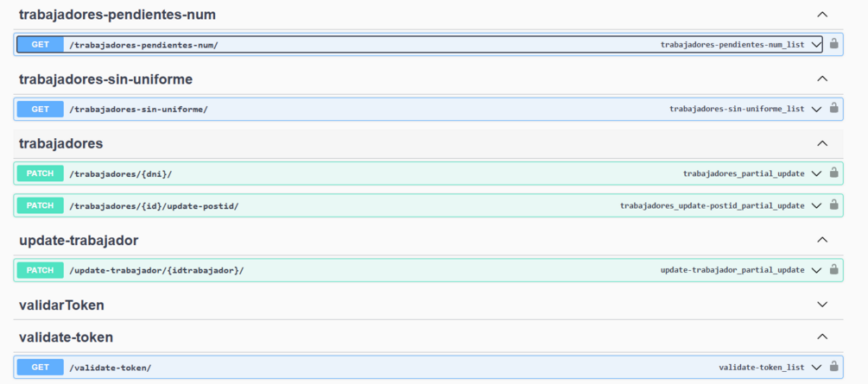Expand the validarToken section
This screenshot has height=384, width=868.
point(822,305)
